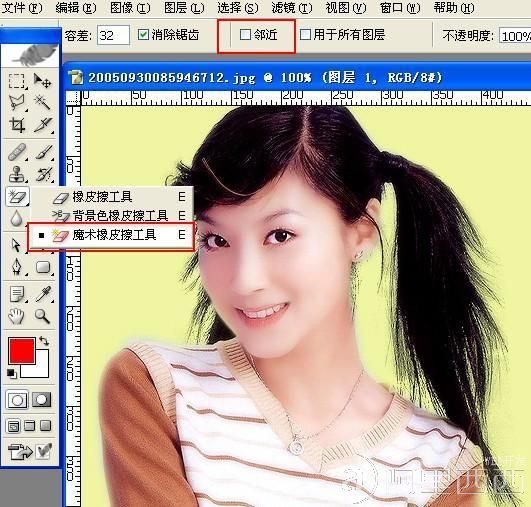The width and height of the screenshot is (531, 507).
Task: Uncheck the 消除锯齿 anti-alias checkbox
Action: (x=143, y=34)
